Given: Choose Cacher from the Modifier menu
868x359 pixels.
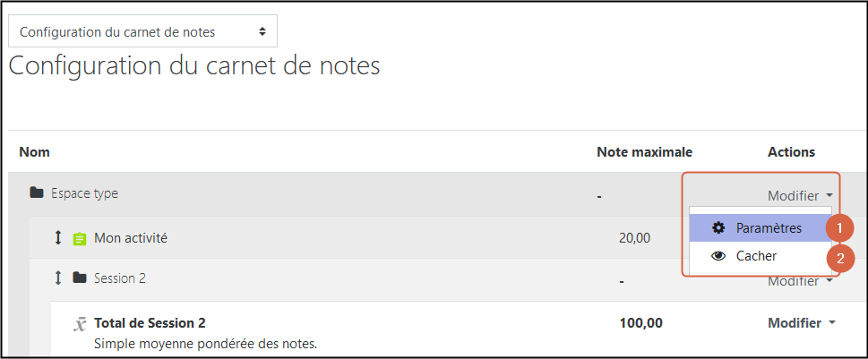Looking at the screenshot, I should [756, 256].
